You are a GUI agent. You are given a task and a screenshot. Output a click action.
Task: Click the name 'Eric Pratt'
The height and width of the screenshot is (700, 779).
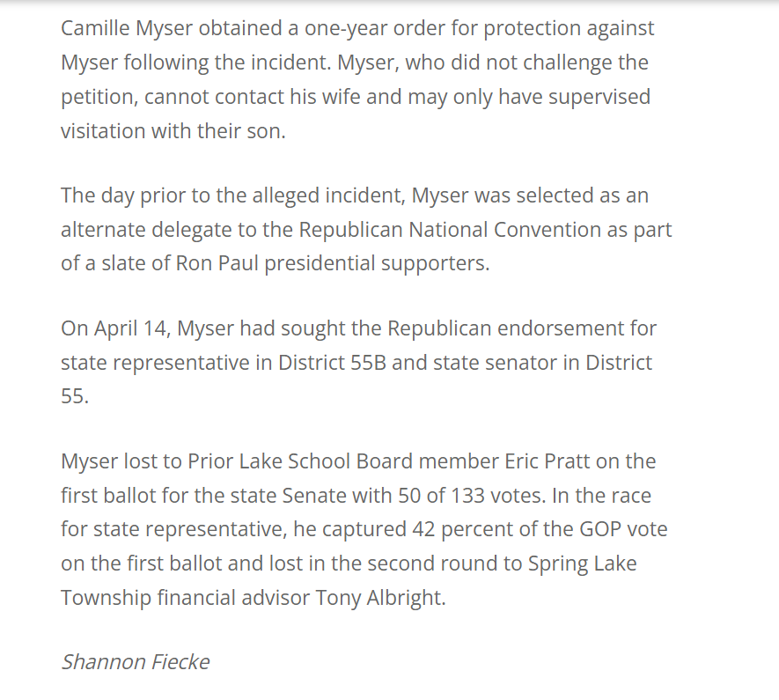click(x=547, y=461)
